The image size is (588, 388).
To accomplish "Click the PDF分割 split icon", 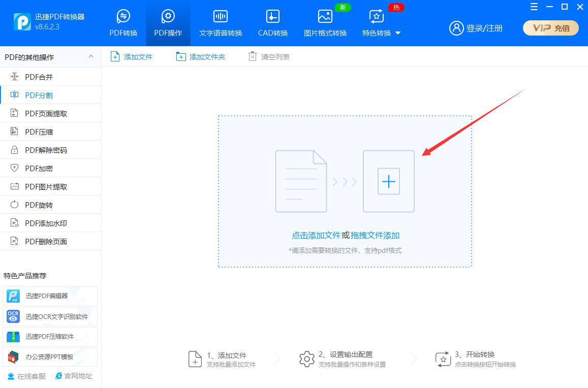I will 14,94.
